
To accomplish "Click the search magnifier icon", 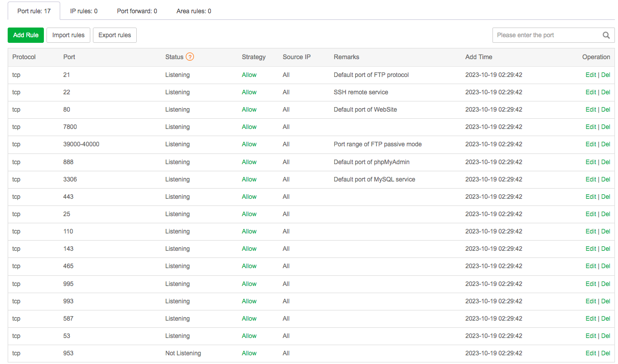I will coord(606,35).
